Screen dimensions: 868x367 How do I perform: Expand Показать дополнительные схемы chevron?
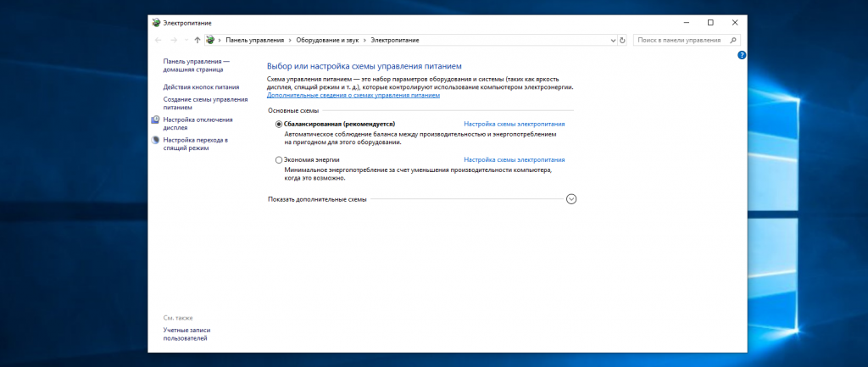click(571, 198)
